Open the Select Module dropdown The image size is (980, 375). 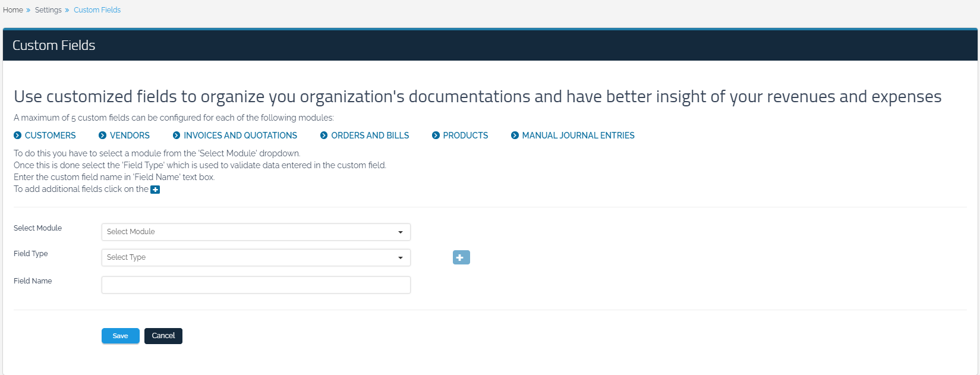256,232
